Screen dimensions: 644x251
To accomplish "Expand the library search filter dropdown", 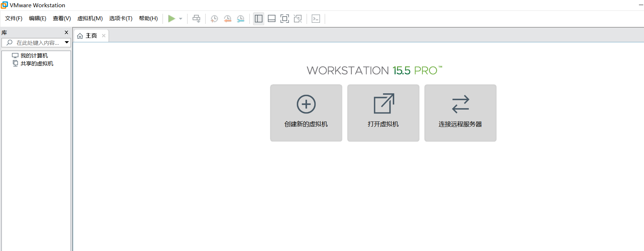I will pyautogui.click(x=67, y=43).
